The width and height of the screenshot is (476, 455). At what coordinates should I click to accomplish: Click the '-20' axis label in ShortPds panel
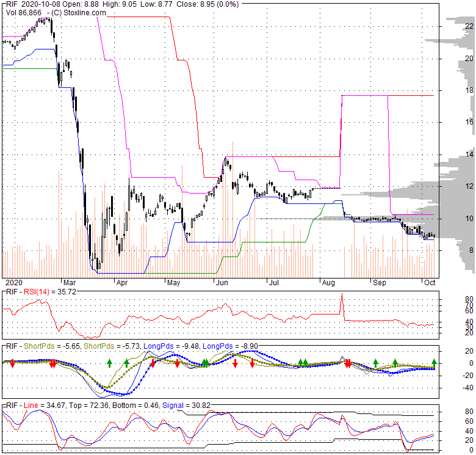pyautogui.click(x=467, y=376)
